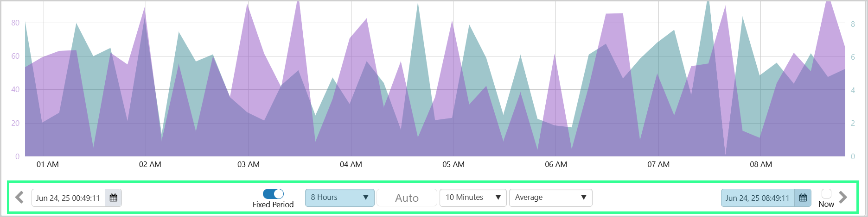This screenshot has width=868, height=217.
Task: Open the Average aggregation dropdown
Action: click(x=550, y=198)
